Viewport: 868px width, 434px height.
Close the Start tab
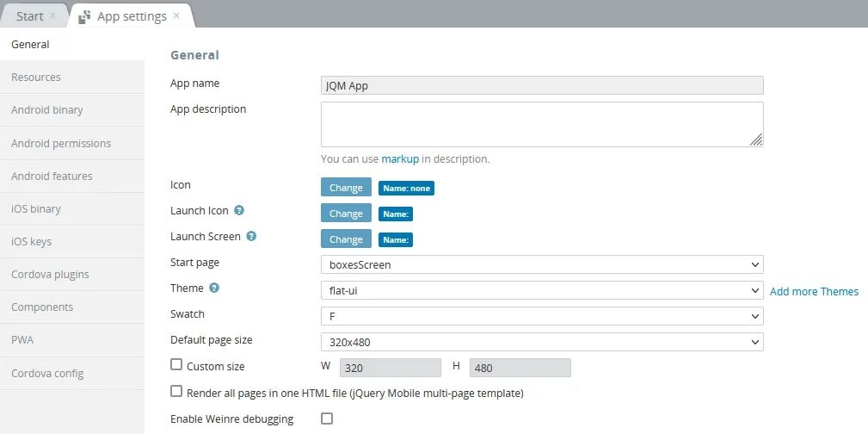[52, 15]
